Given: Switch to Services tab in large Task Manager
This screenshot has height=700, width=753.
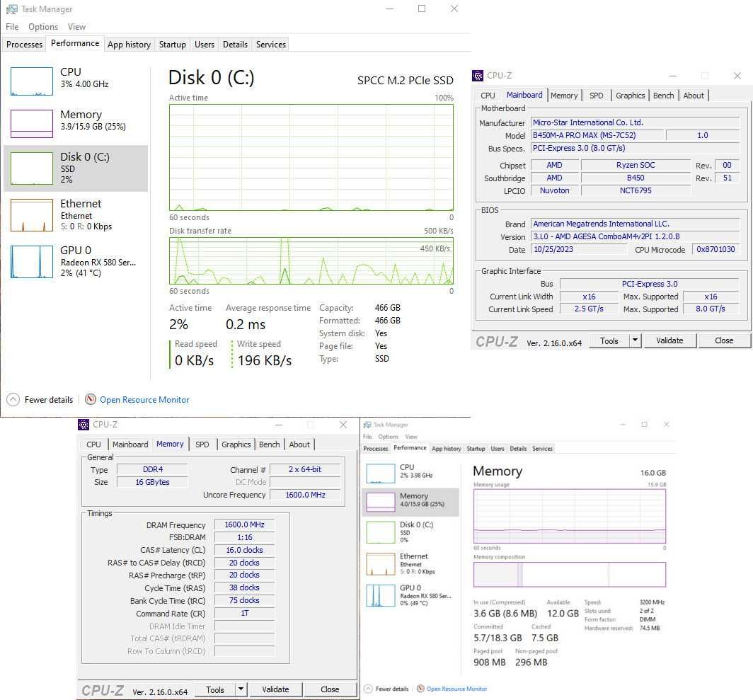Looking at the screenshot, I should [x=271, y=44].
